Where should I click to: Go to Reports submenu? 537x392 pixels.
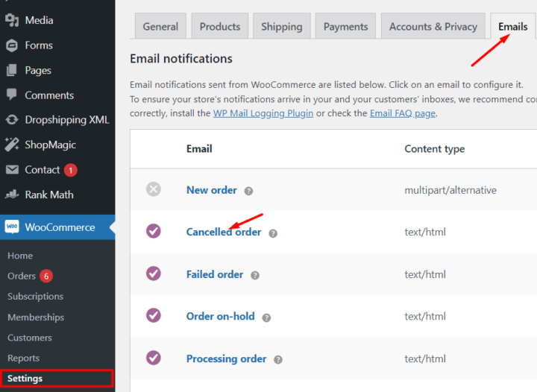pos(23,358)
